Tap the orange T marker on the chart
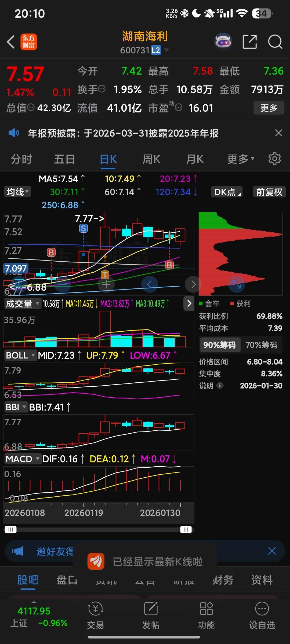Image resolution: width=290 pixels, height=644 pixels. 105,275
